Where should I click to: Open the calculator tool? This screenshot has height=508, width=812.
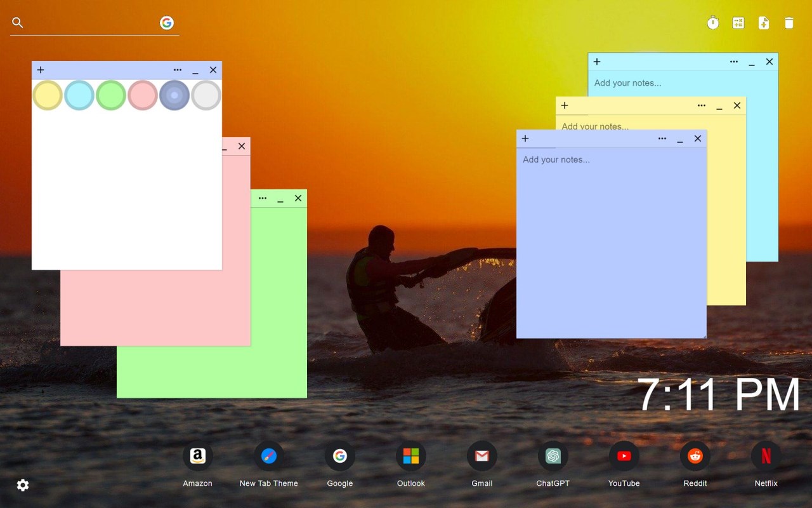[x=738, y=23]
